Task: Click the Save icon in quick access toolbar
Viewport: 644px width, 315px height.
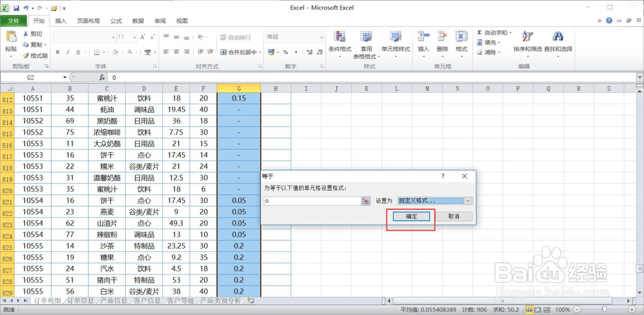Action: (16, 8)
